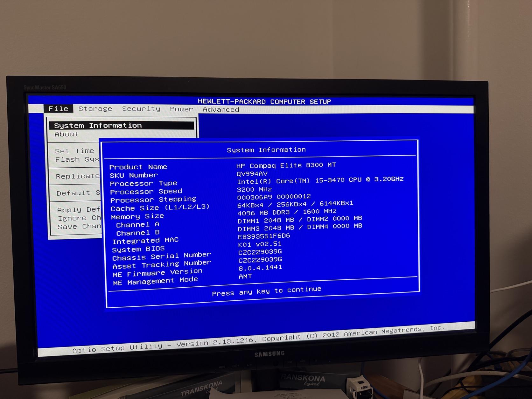The width and height of the screenshot is (532, 399).
Task: Open the Security menu
Action: tap(141, 109)
